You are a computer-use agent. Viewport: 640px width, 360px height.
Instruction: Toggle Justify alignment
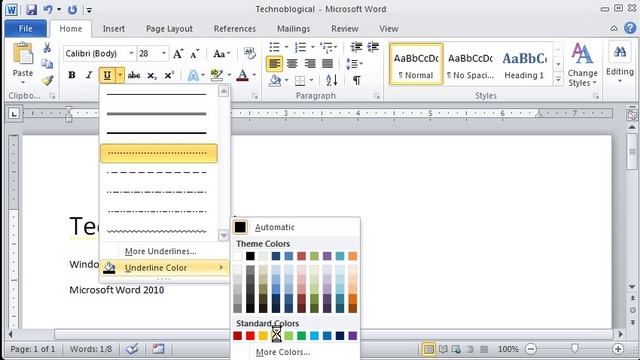327,64
